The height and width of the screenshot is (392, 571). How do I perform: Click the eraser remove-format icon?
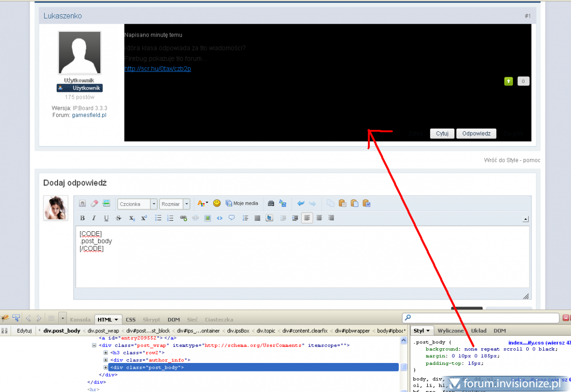point(94,203)
